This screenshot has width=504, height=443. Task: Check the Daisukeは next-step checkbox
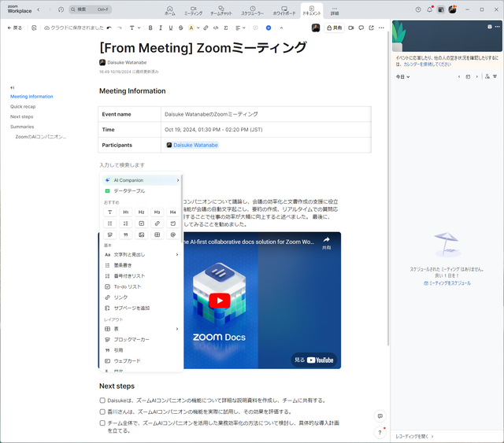tap(102, 401)
